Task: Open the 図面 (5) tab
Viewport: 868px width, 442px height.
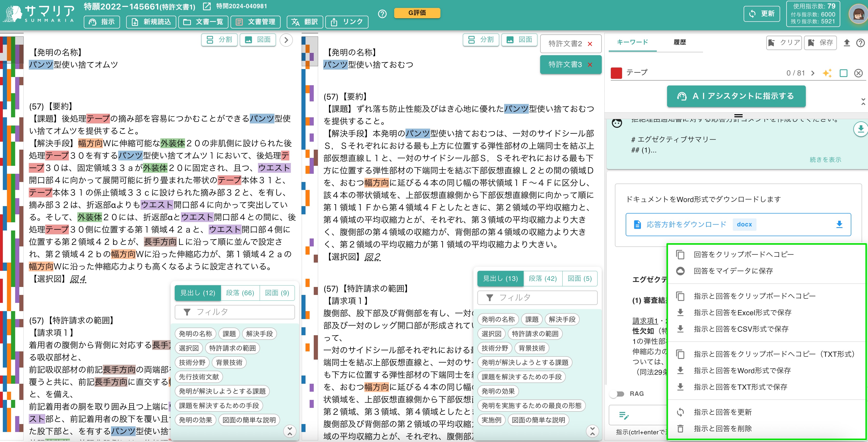Action: (579, 278)
